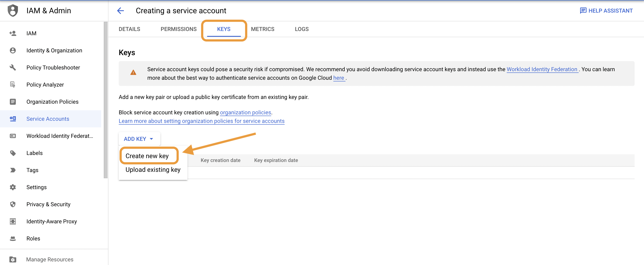Click the 'Creating a service account' title

(181, 10)
